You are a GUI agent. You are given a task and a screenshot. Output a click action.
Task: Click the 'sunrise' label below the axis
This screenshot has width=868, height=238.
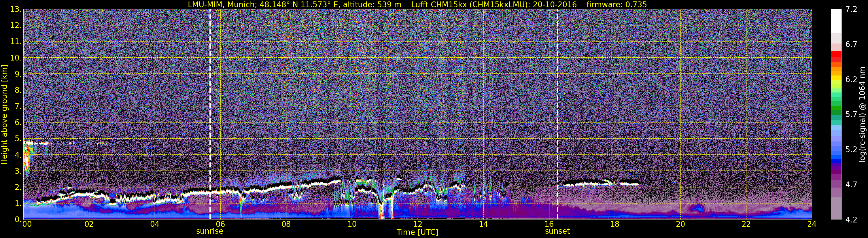[x=210, y=231]
